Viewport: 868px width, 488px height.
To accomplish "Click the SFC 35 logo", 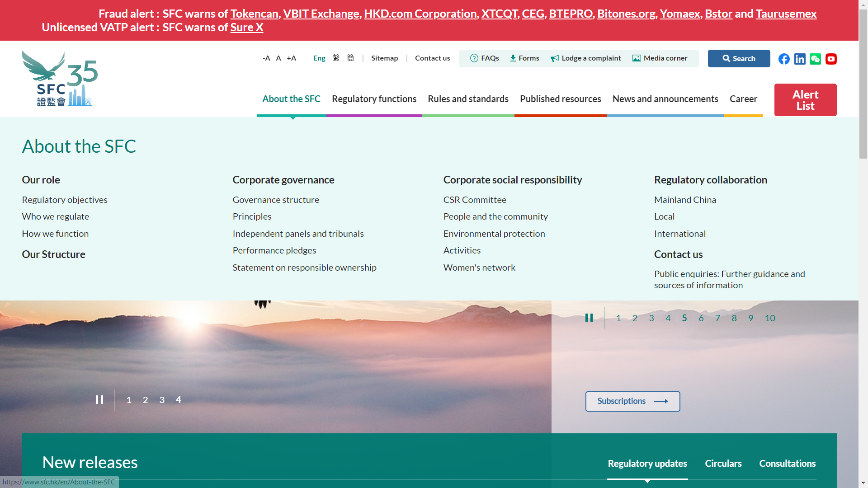I will click(60, 78).
